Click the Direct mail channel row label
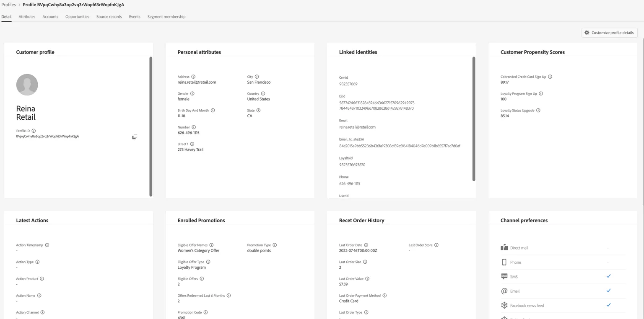 pos(519,248)
